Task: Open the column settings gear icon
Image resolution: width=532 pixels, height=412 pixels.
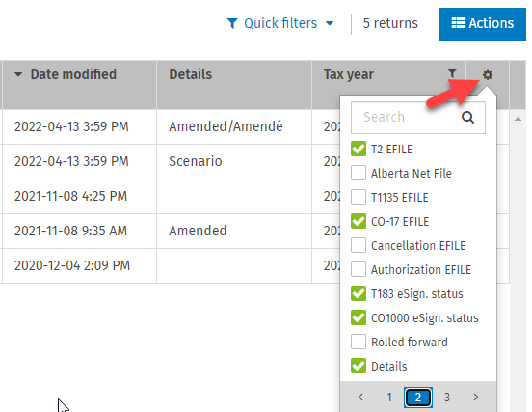Action: (488, 74)
